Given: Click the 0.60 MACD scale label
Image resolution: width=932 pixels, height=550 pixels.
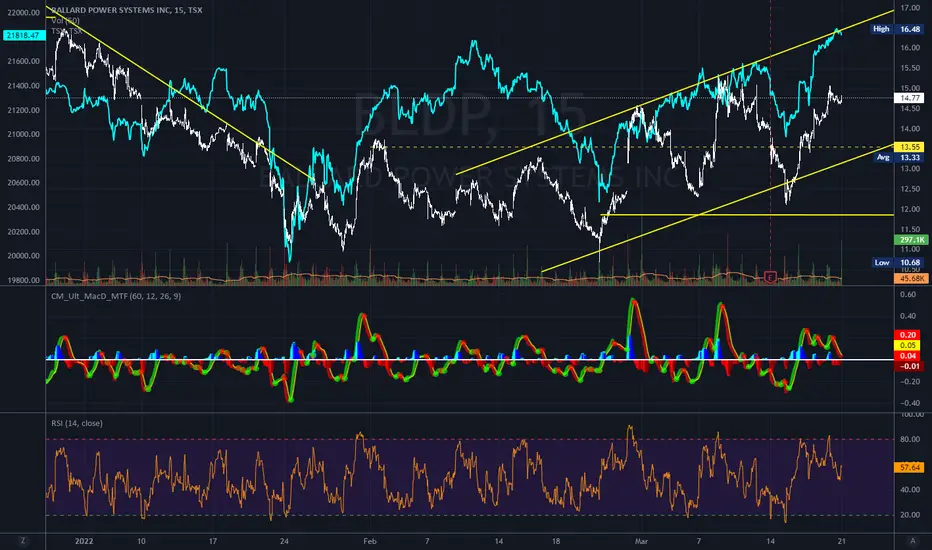Looking at the screenshot, I should 908,295.
